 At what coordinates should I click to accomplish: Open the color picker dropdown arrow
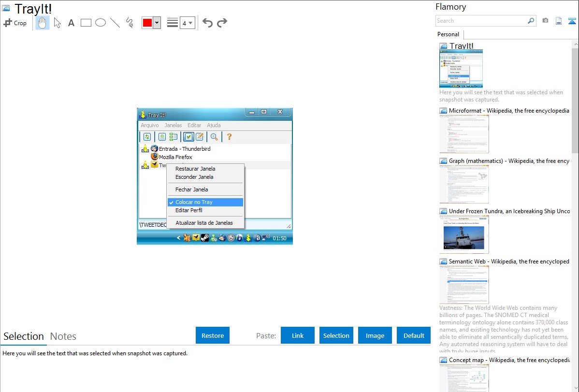(x=157, y=23)
